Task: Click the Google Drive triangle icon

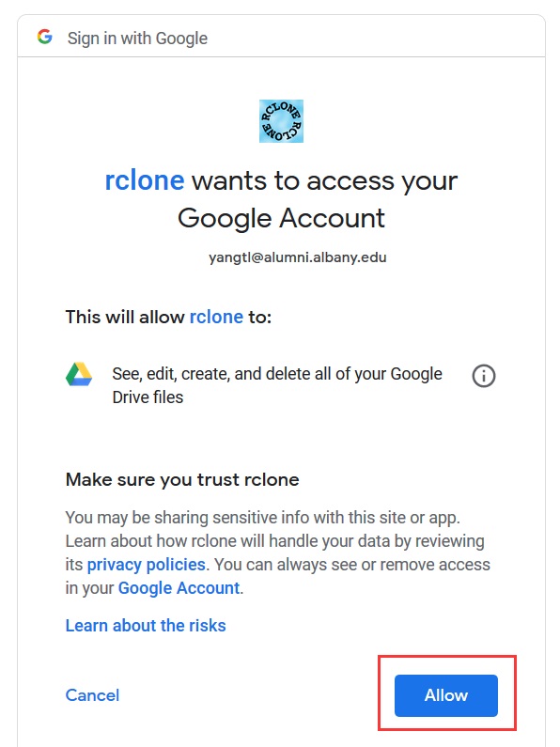Action: click(x=79, y=375)
